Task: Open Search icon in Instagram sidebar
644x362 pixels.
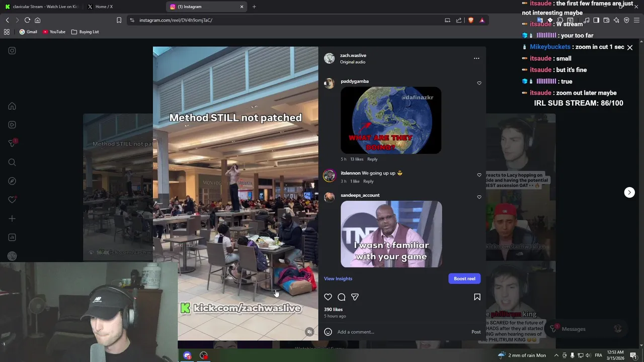Action: (12, 162)
